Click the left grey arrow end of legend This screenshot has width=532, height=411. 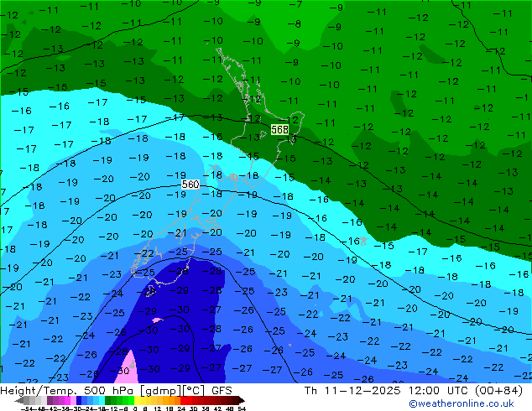tap(19, 400)
